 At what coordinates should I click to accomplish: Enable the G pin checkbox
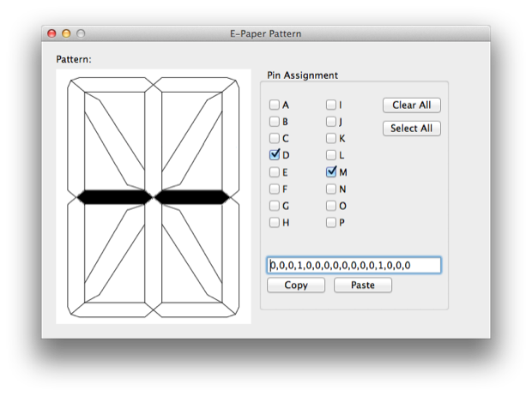[x=275, y=206]
